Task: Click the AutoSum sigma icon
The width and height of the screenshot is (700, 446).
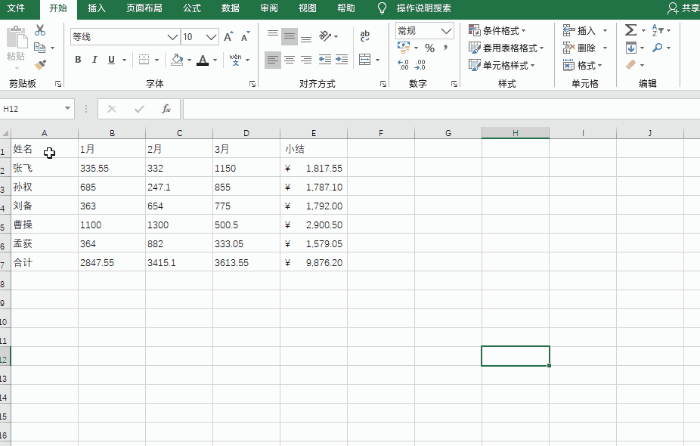Action: click(x=631, y=30)
